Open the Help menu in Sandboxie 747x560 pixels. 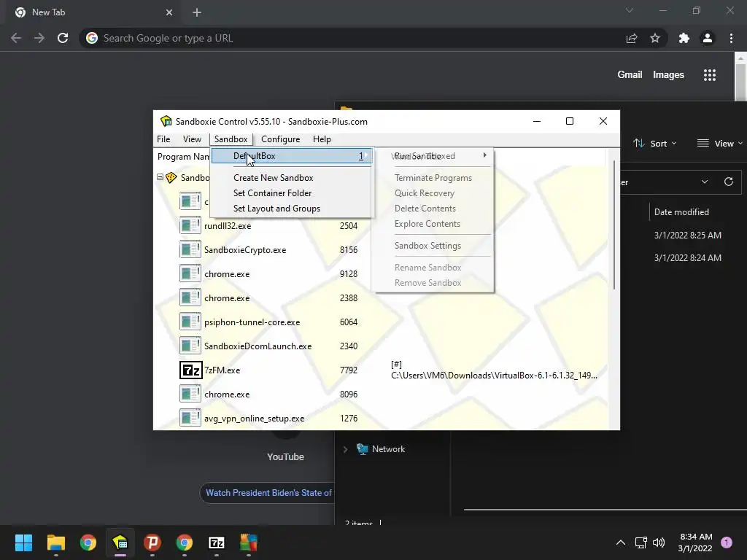pos(322,139)
